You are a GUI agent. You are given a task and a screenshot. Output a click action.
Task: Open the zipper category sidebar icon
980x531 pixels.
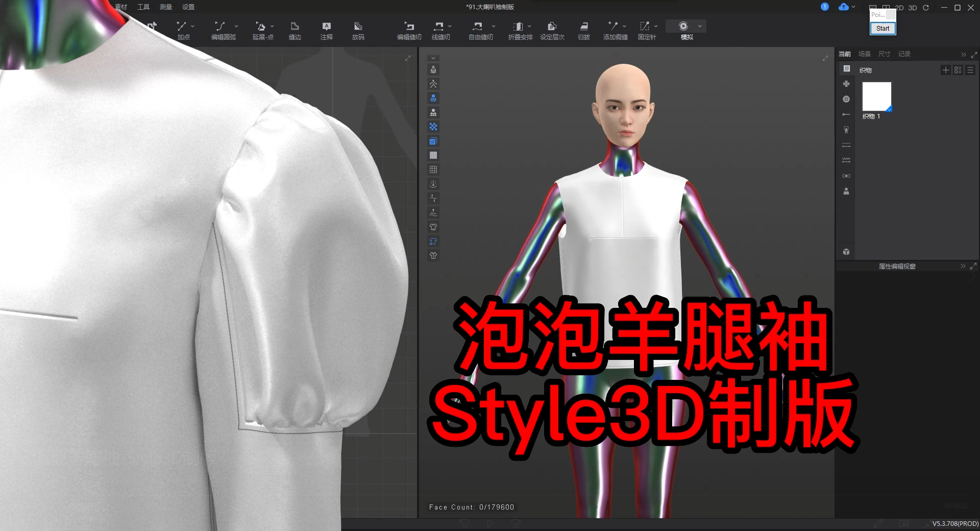(846, 130)
